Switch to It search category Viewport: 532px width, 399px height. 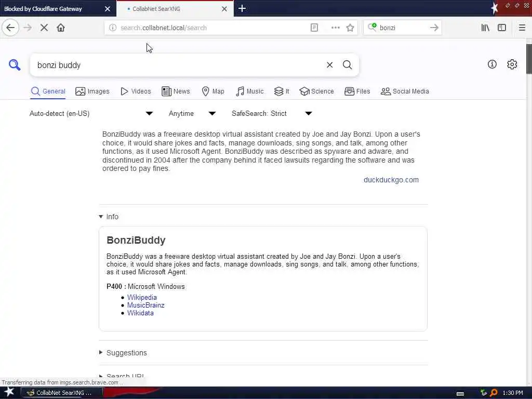tap(282, 91)
